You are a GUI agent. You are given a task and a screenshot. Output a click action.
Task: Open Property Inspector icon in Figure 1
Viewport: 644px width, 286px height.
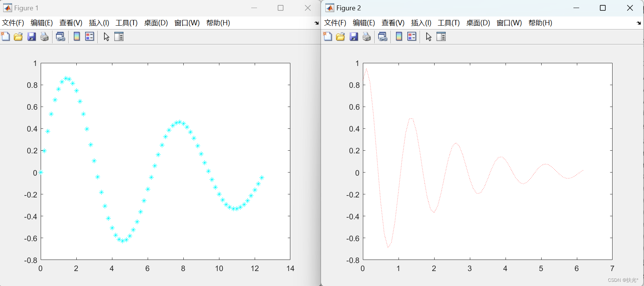click(119, 36)
